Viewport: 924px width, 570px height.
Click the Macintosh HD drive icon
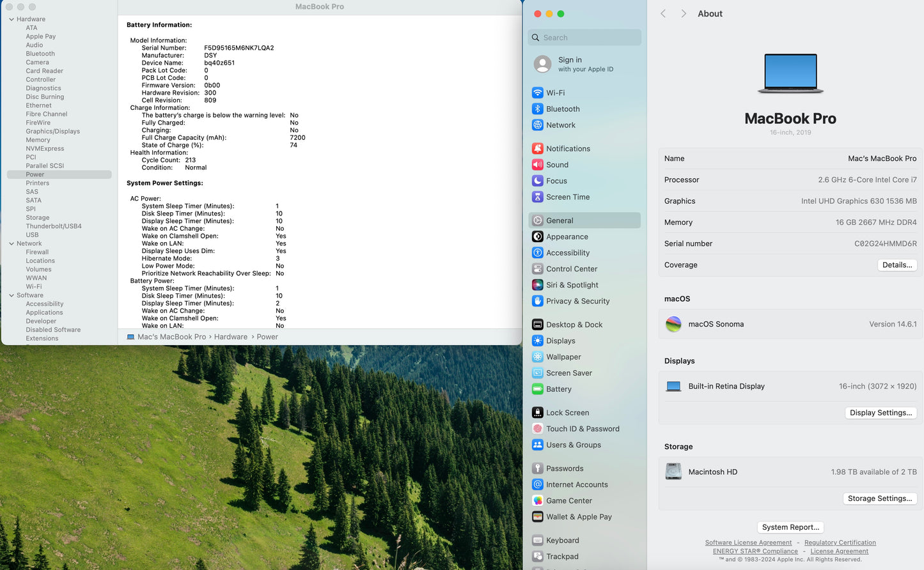[x=673, y=472]
